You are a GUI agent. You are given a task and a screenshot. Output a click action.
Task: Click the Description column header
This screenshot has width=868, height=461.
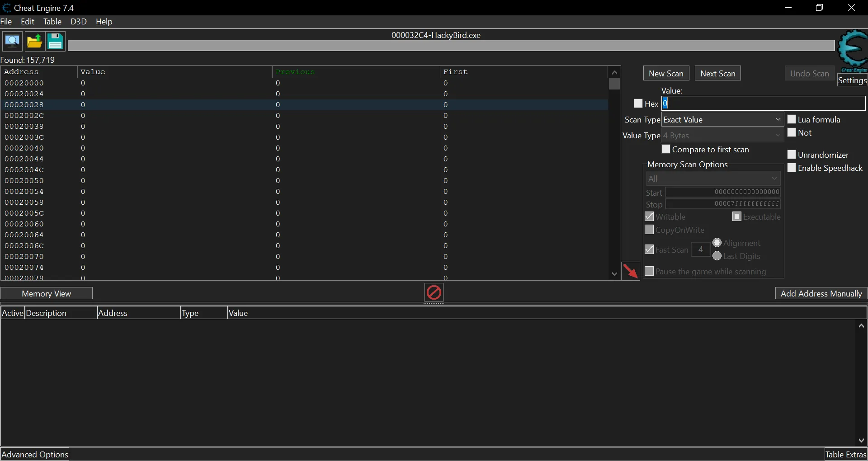[61, 313]
